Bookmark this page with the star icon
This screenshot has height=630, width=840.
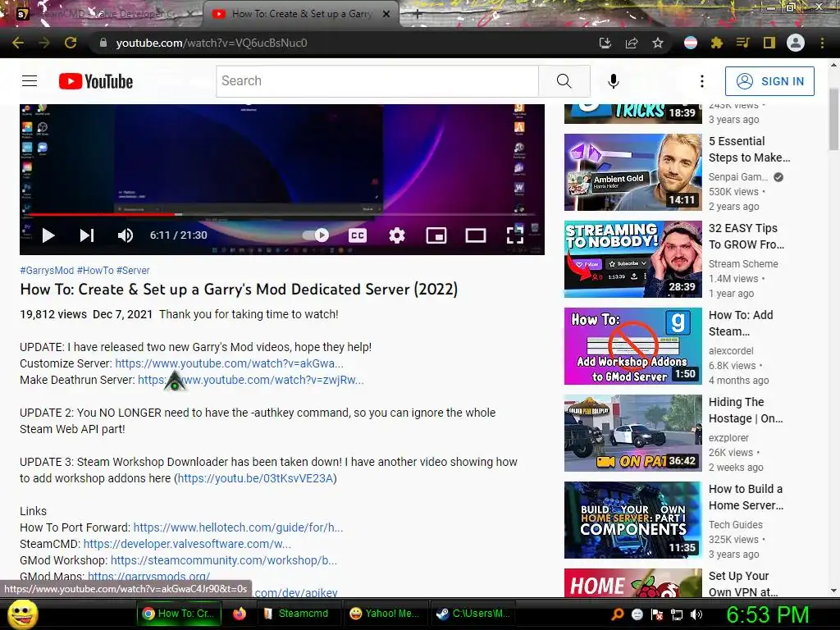(x=658, y=43)
